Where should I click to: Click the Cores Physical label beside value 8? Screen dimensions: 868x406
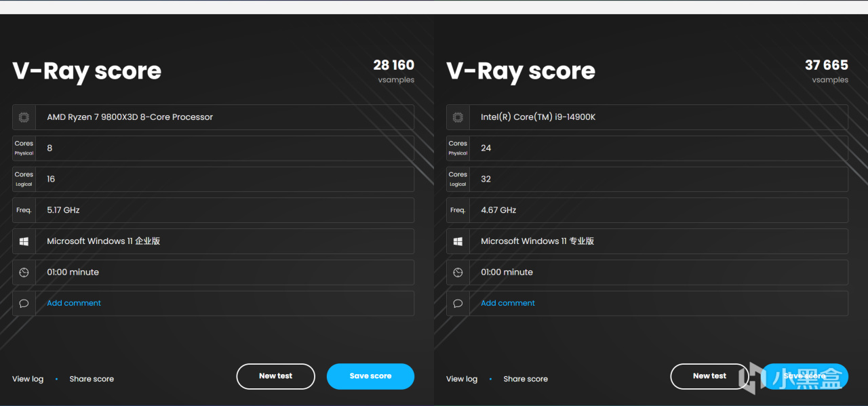coord(24,148)
